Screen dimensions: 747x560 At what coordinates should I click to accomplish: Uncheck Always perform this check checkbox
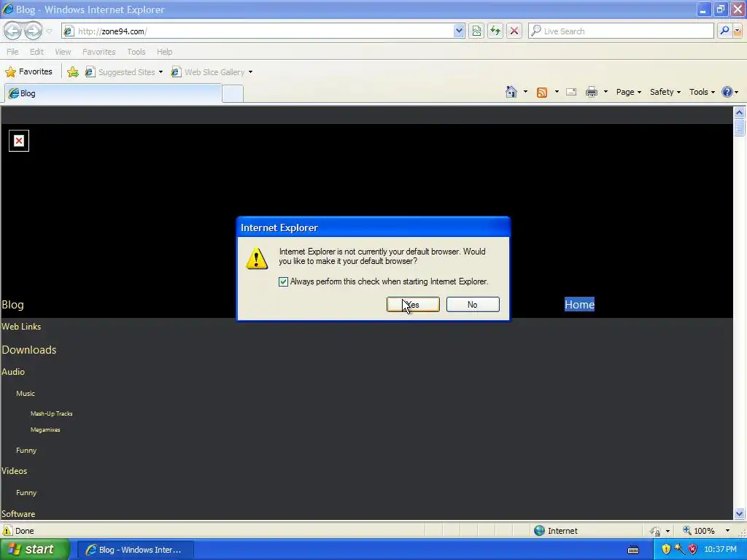tap(284, 281)
